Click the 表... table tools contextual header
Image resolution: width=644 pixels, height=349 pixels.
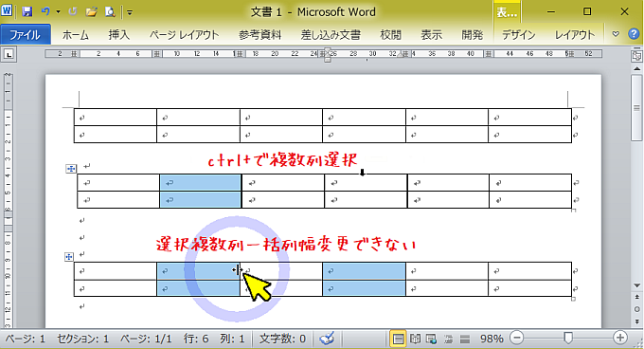click(x=507, y=12)
